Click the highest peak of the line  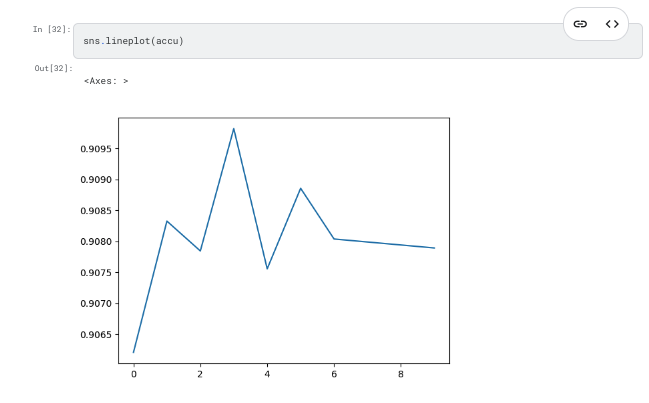coord(234,129)
